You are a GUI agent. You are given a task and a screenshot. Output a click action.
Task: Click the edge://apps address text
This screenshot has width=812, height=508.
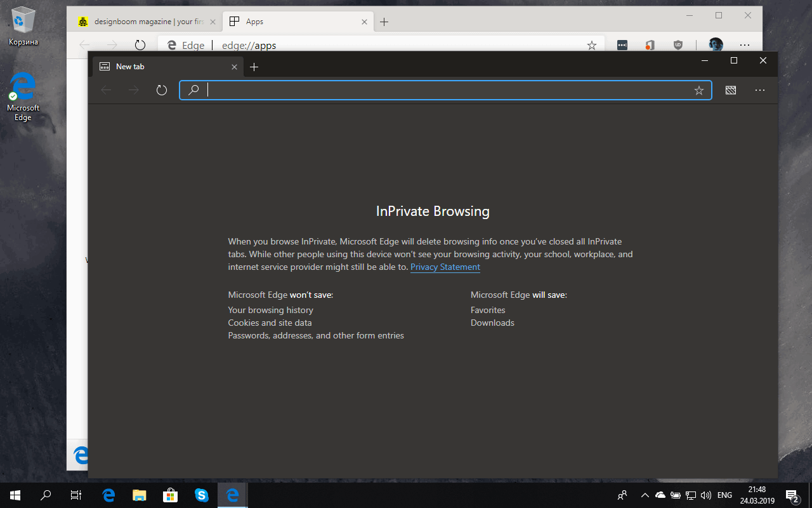pos(249,46)
